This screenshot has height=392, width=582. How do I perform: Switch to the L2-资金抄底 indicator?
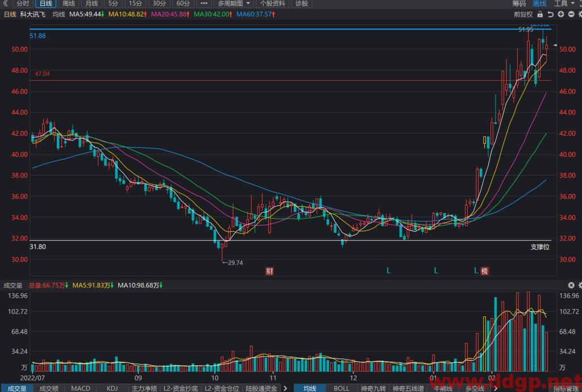tap(181, 388)
